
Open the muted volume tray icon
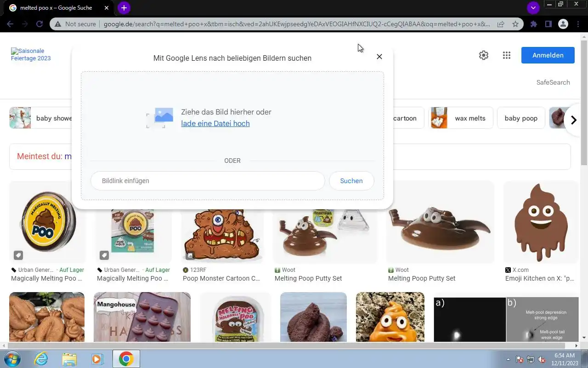click(x=542, y=359)
